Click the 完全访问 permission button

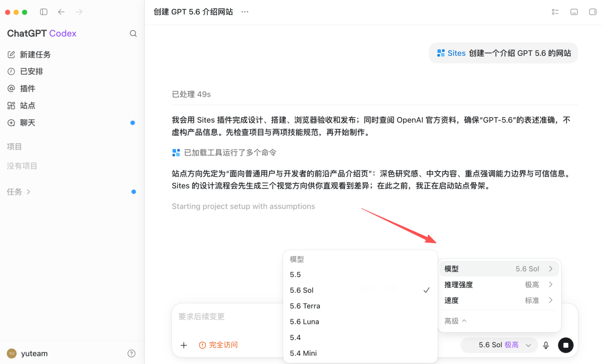coord(218,345)
